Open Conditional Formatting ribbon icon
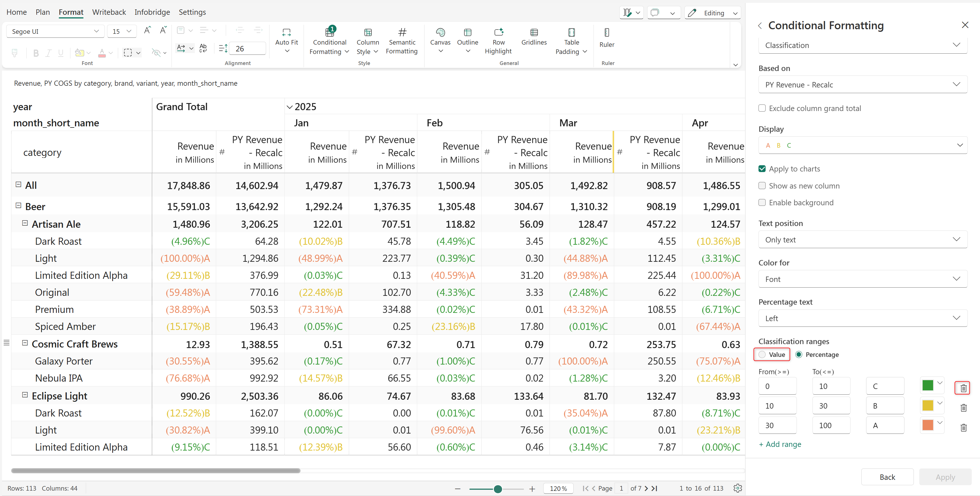The height and width of the screenshot is (496, 980). 329,33
